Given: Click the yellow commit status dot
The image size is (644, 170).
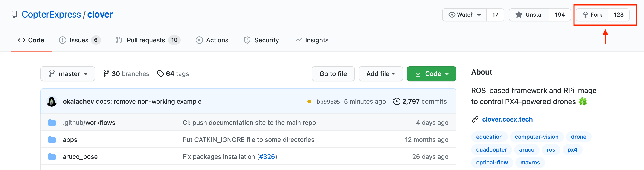Looking at the screenshot, I should tap(309, 102).
